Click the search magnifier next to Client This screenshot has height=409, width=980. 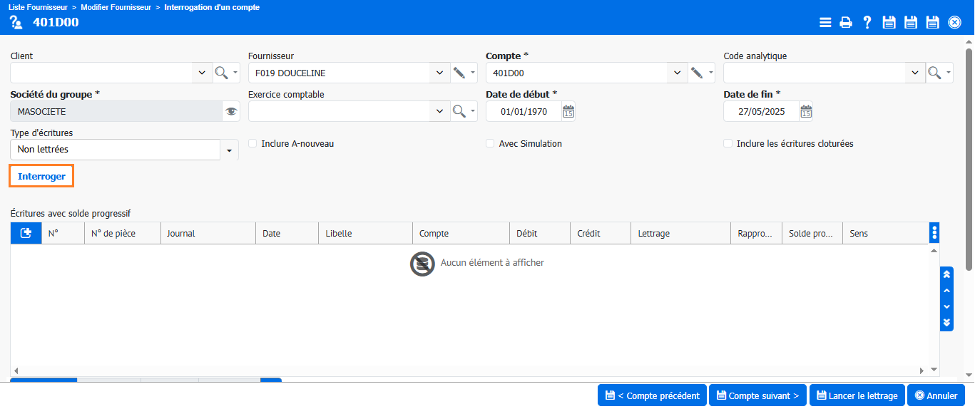pyautogui.click(x=222, y=73)
